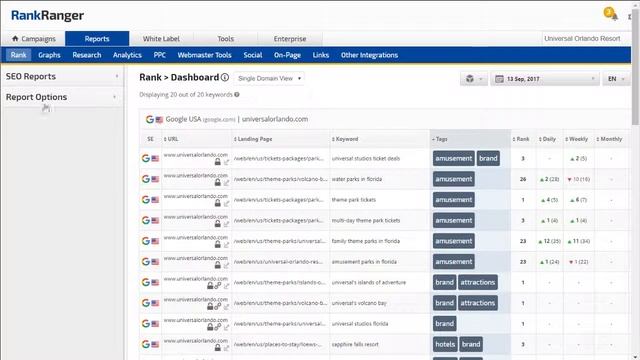Click hotels tag in sapphire falls resort row
Image resolution: width=640 pixels, height=360 pixels.
tap(445, 344)
